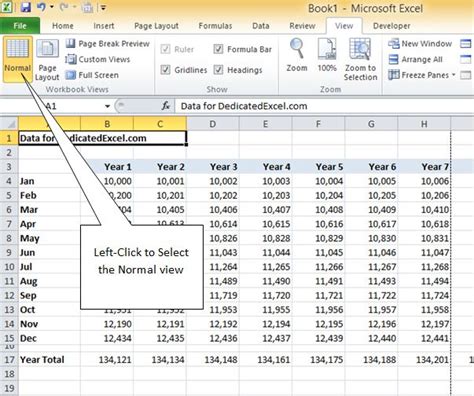Image resolution: width=474 pixels, height=396 pixels.
Task: Select cell with value 134,201
Action: [x=424, y=360]
